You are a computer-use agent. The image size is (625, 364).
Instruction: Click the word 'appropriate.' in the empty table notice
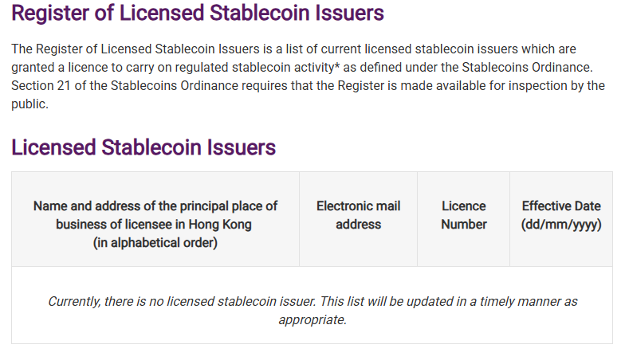pos(312,320)
